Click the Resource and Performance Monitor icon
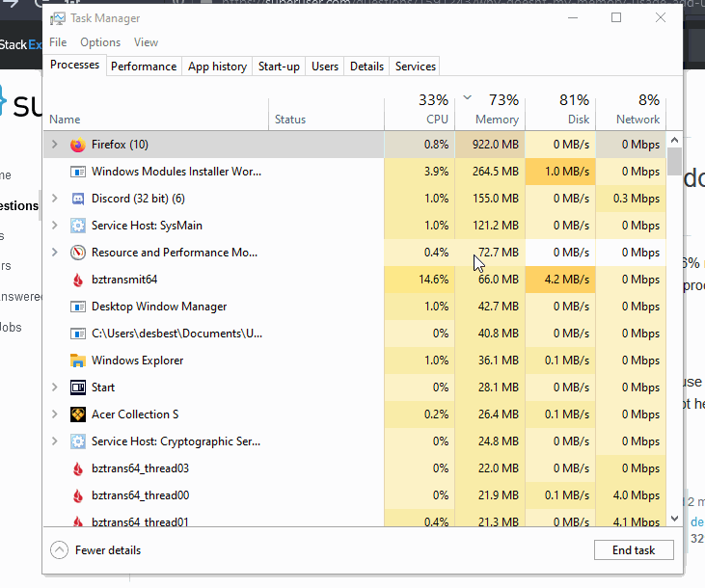Viewport: 705px width, 588px height. point(78,253)
